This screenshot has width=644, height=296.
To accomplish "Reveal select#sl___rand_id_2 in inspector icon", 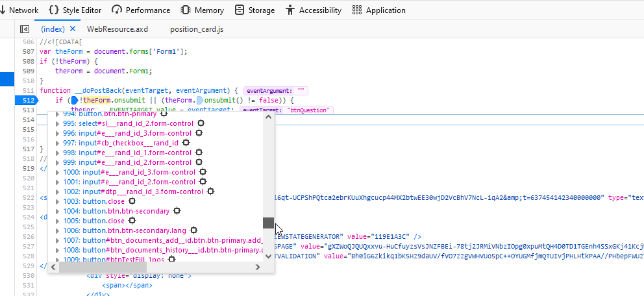I will 201,123.
